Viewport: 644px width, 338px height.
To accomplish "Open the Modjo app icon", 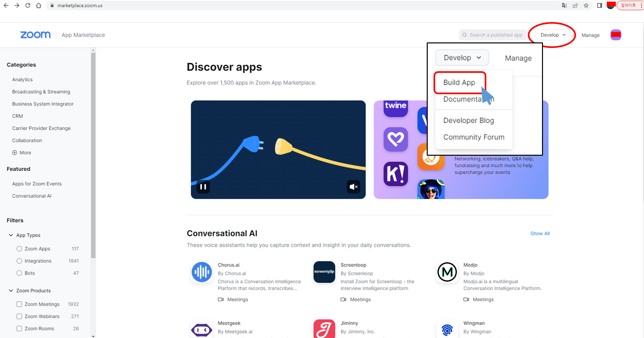I will tap(447, 272).
